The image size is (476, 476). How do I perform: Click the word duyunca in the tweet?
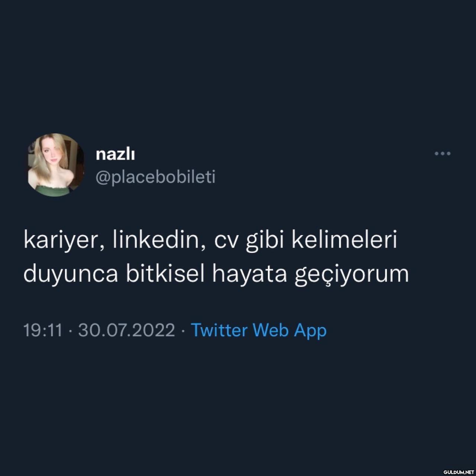[x=71, y=274]
